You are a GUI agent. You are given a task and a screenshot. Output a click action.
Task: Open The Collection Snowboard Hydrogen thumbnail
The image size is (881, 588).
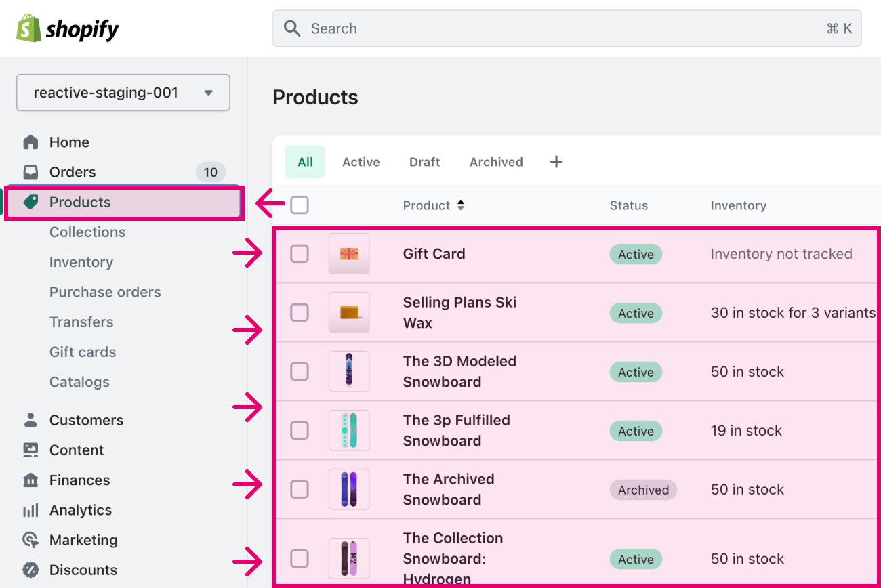(x=349, y=559)
